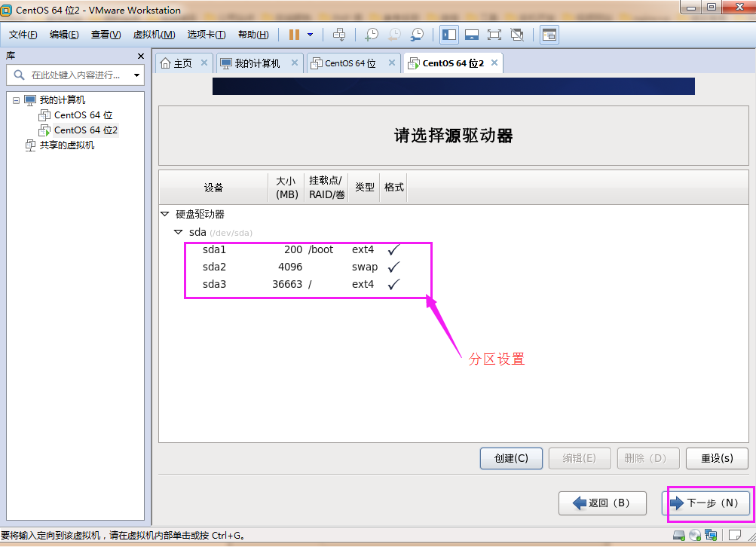The image size is (756, 547).
Task: Click the network adapter status icon
Action: pyautogui.click(x=711, y=536)
